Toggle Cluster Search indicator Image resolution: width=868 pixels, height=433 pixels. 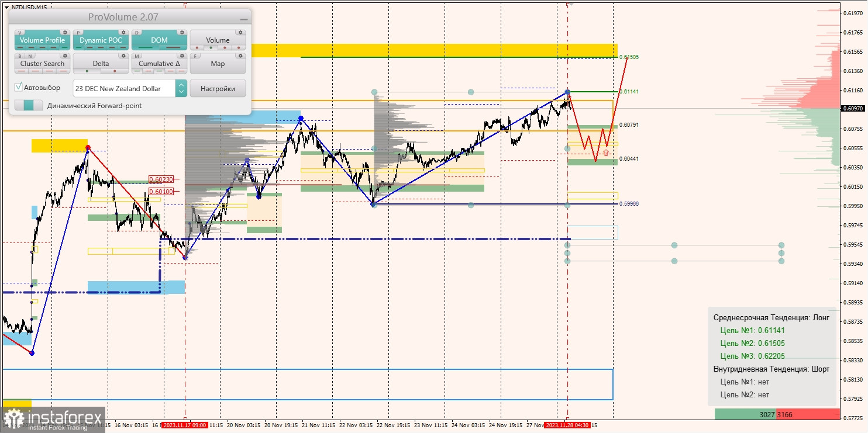42,64
